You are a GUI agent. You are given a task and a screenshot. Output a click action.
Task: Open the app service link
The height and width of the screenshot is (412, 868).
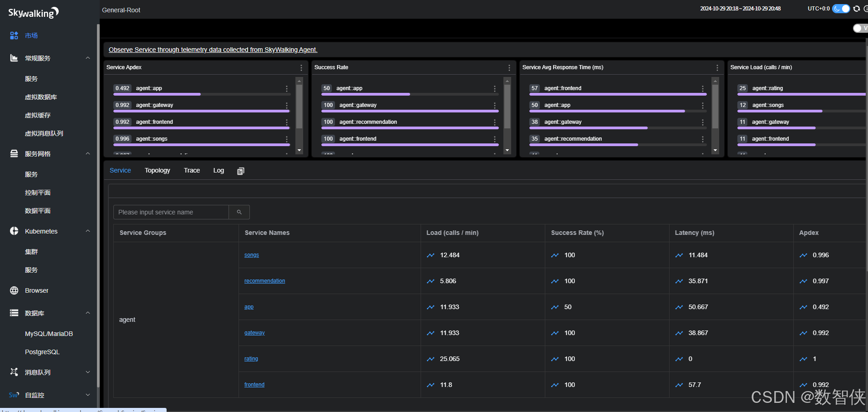(249, 307)
